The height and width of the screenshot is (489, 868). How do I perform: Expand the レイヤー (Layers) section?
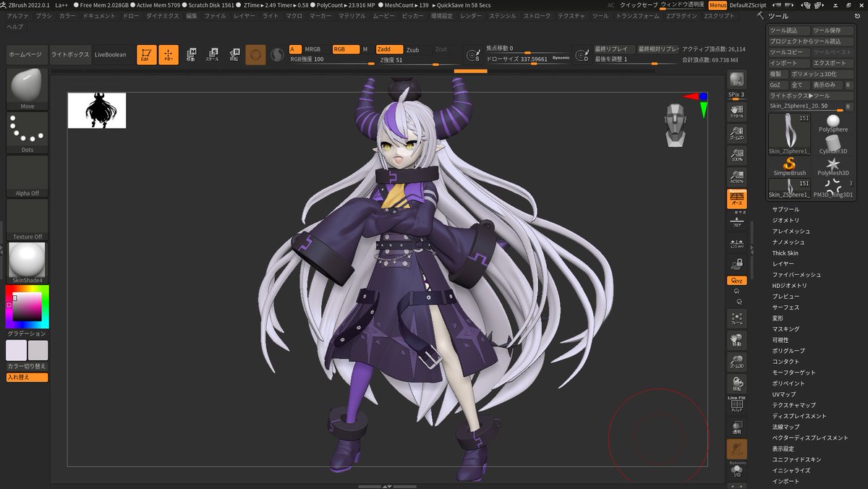783,264
